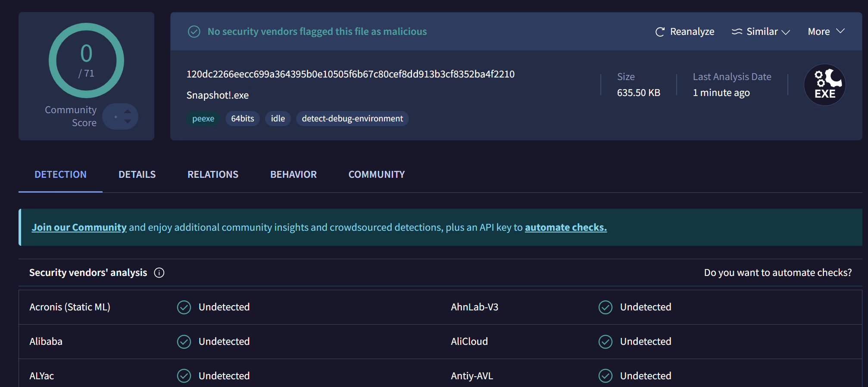Click the Alibaba Undetected checkmark icon
The width and height of the screenshot is (868, 387).
coord(184,342)
